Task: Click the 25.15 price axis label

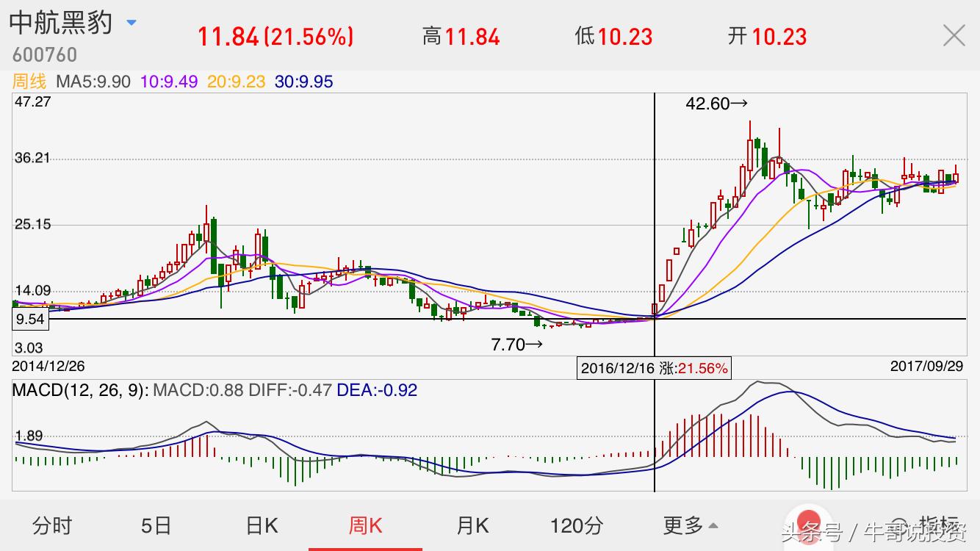Action: point(33,224)
